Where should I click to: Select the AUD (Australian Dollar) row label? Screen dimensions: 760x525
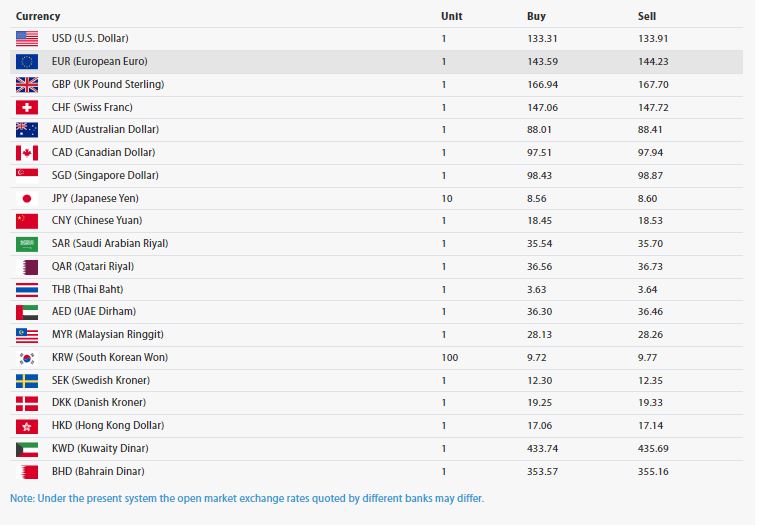[x=105, y=129]
